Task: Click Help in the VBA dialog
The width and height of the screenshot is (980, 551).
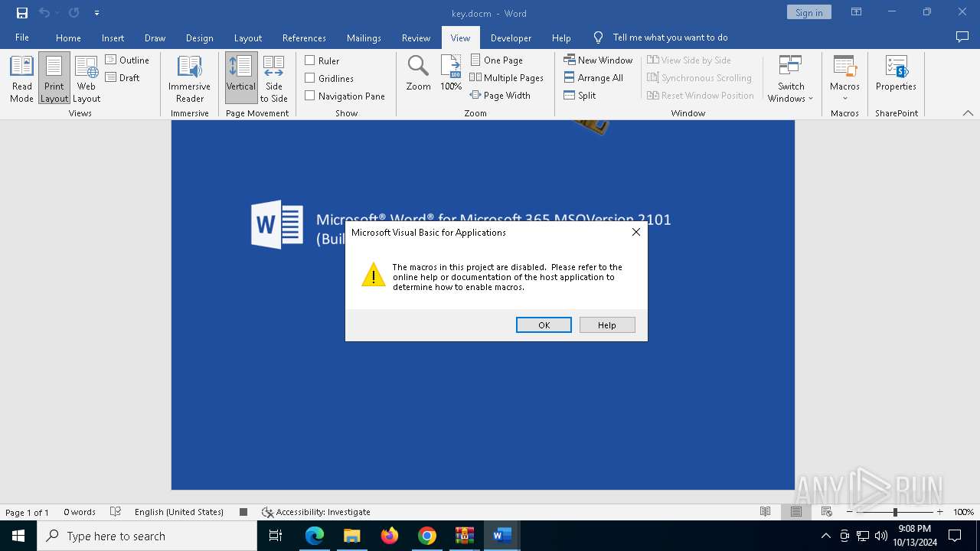Action: click(x=607, y=325)
